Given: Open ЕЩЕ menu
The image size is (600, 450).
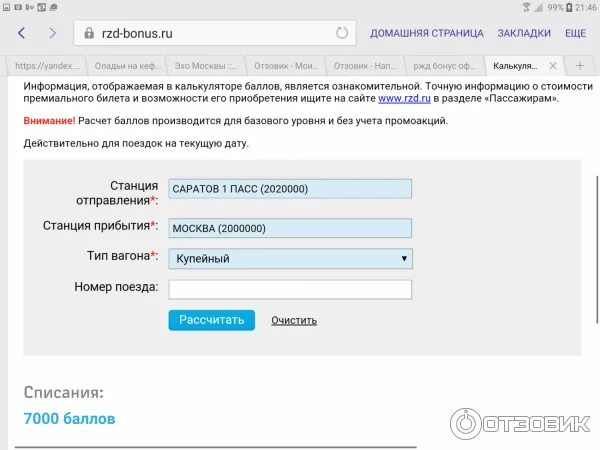Looking at the screenshot, I should pos(576,33).
